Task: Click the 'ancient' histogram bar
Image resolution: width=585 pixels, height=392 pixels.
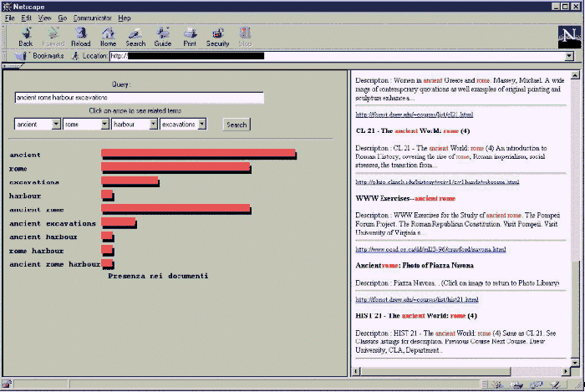Action: tap(199, 154)
